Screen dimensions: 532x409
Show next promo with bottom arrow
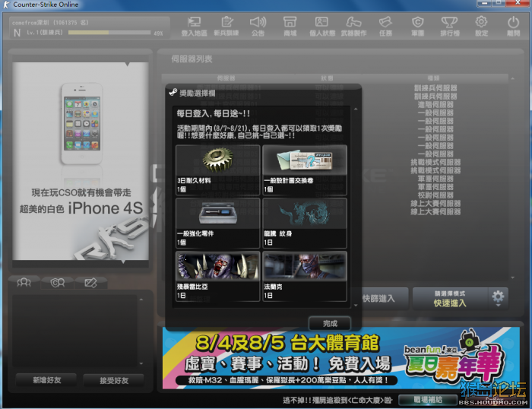pos(123,262)
